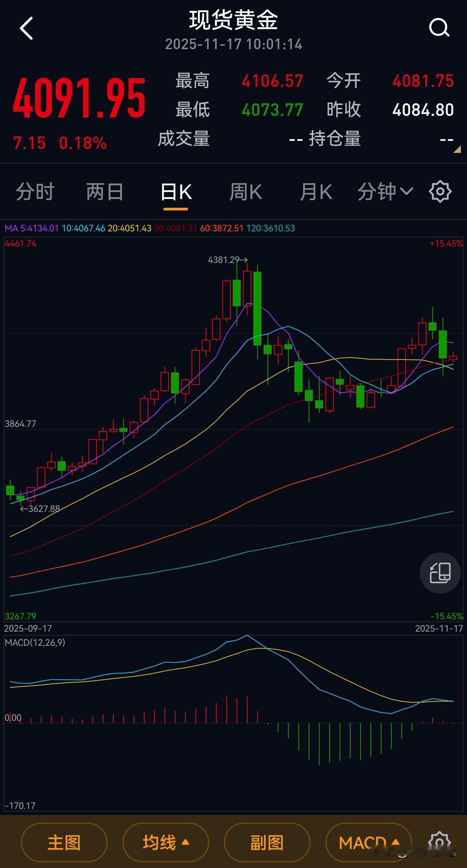Switch to the 周K tab
Image resolution: width=467 pixels, height=868 pixels.
pyautogui.click(x=246, y=191)
